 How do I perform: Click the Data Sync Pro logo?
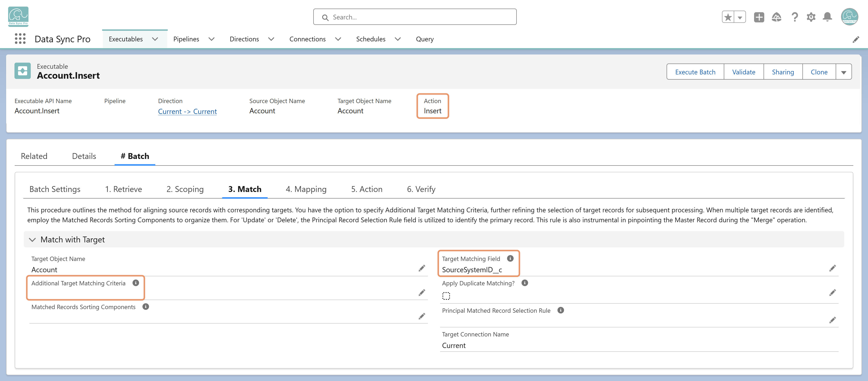18,17
